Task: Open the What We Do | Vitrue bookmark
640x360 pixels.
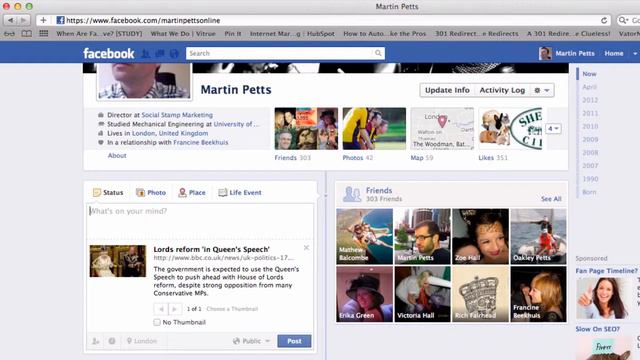Action: (183, 33)
